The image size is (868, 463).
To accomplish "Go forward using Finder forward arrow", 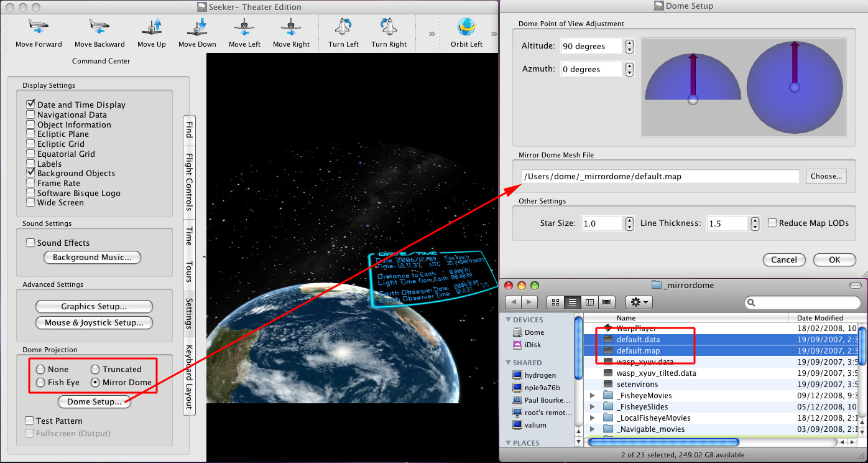I will pyautogui.click(x=529, y=302).
